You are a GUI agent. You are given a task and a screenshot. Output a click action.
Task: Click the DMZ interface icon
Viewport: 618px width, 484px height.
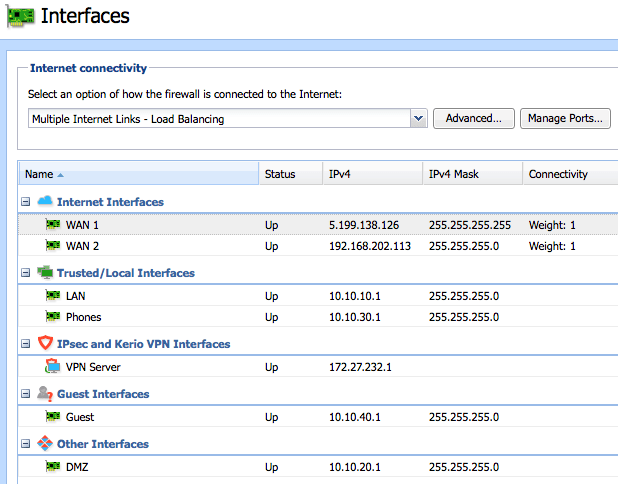53,467
